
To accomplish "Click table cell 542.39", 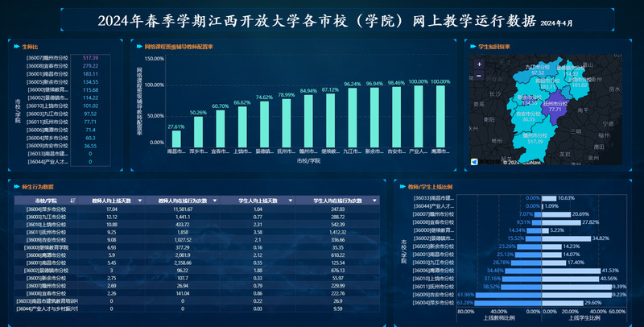I will tap(337, 225).
